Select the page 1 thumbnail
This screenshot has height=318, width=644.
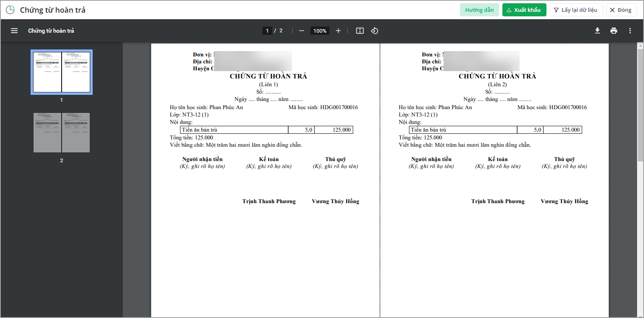click(x=62, y=72)
